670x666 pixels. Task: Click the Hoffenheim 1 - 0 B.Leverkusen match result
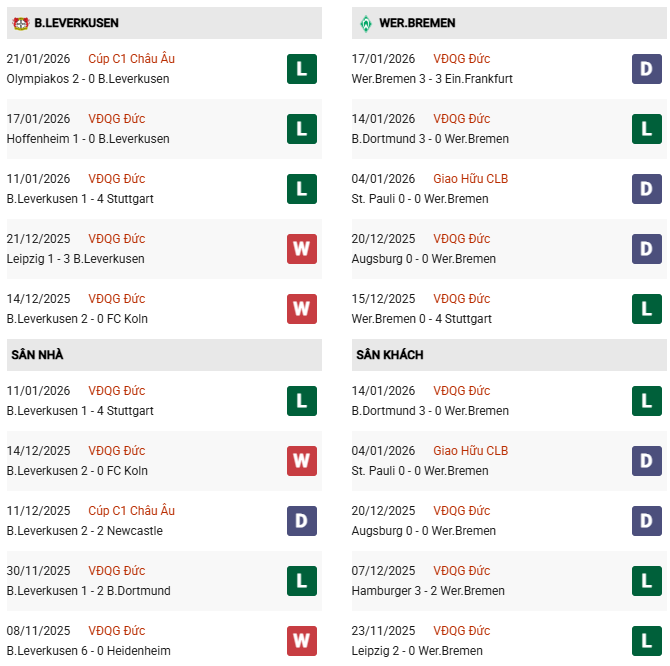[88, 139]
